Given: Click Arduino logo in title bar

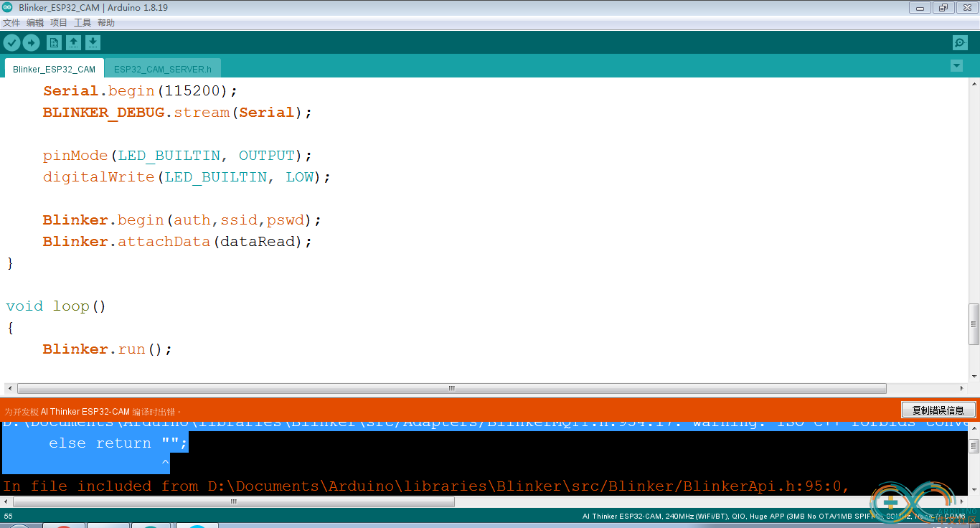Looking at the screenshot, I should (8, 7).
